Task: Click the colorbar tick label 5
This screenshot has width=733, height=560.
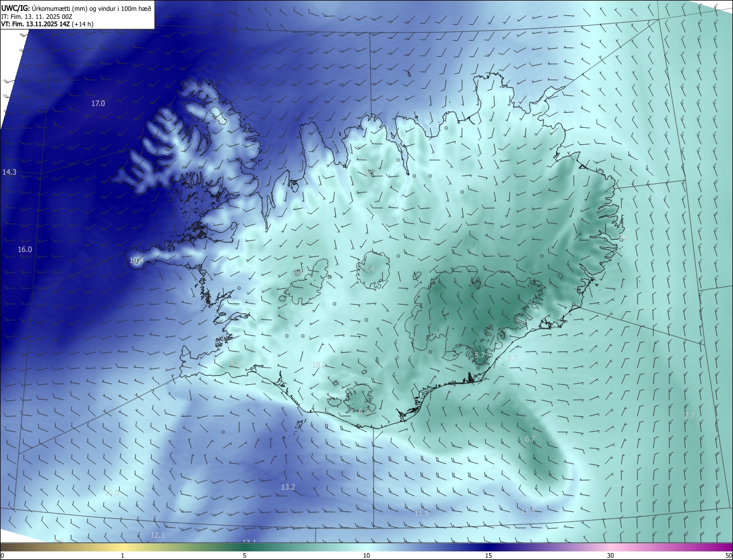Action: 245,555
